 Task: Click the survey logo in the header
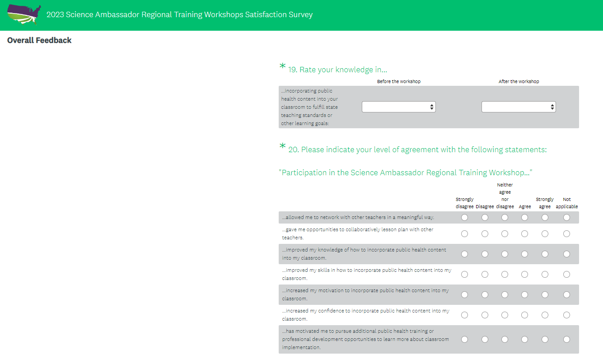[24, 15]
